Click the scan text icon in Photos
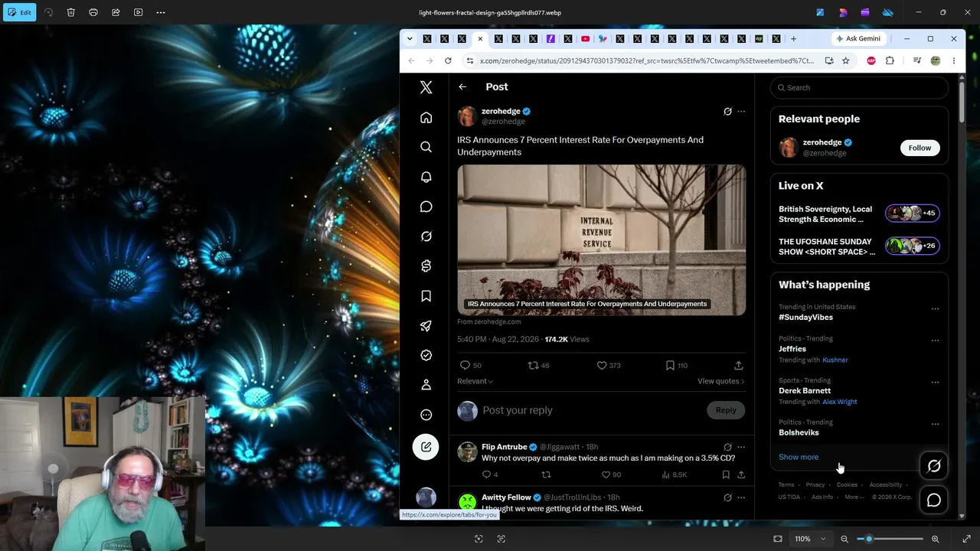The image size is (980, 551). pyautogui.click(x=501, y=539)
